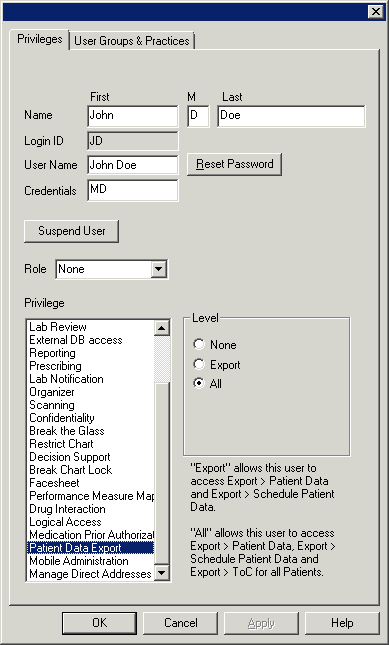Click the Reset Password button
Image resolution: width=389 pixels, height=645 pixels.
click(x=234, y=164)
